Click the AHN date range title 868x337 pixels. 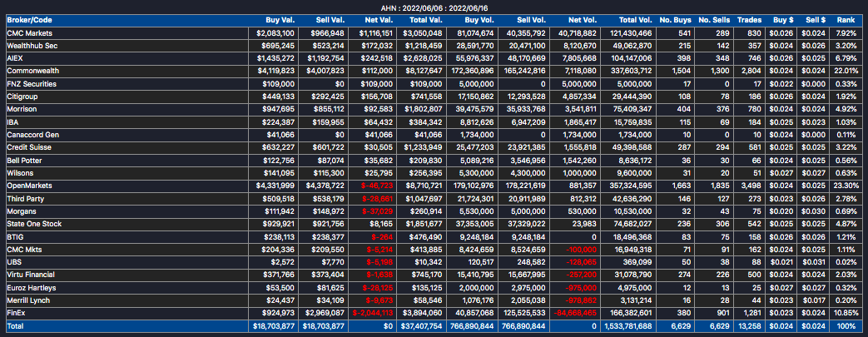[x=434, y=7]
